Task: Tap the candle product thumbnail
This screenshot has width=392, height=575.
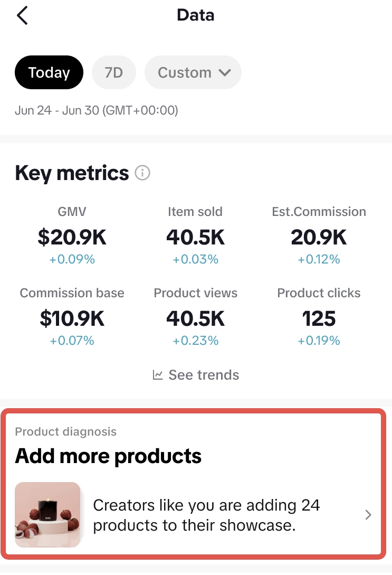Action: coord(47,514)
